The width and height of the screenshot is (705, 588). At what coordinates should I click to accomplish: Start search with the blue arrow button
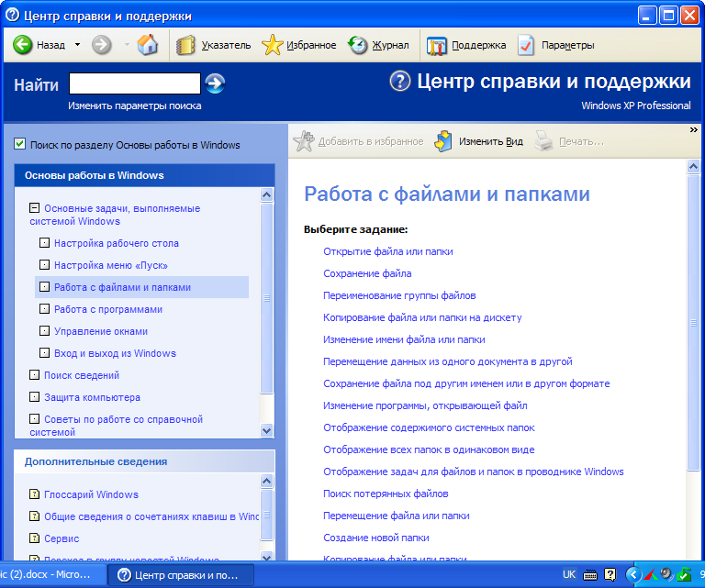pos(215,83)
